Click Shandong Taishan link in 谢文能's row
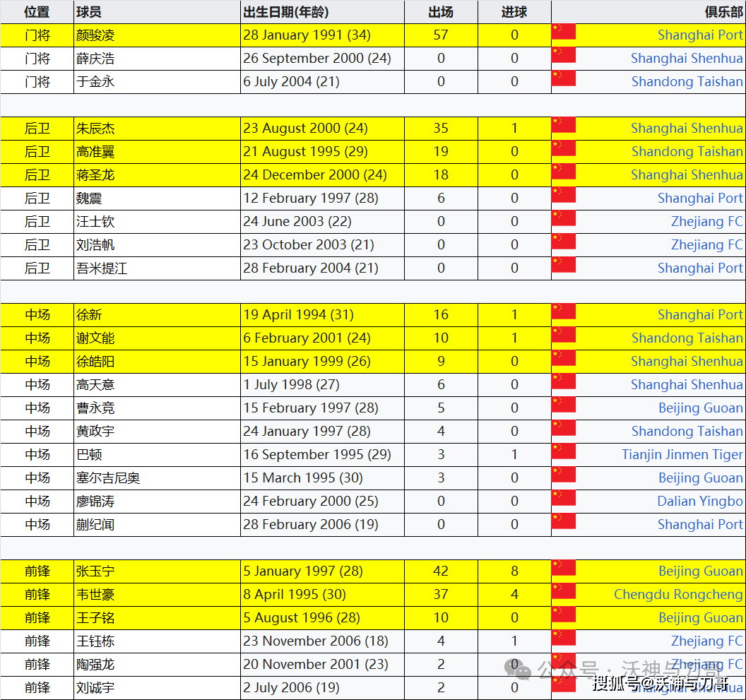 coord(687,338)
